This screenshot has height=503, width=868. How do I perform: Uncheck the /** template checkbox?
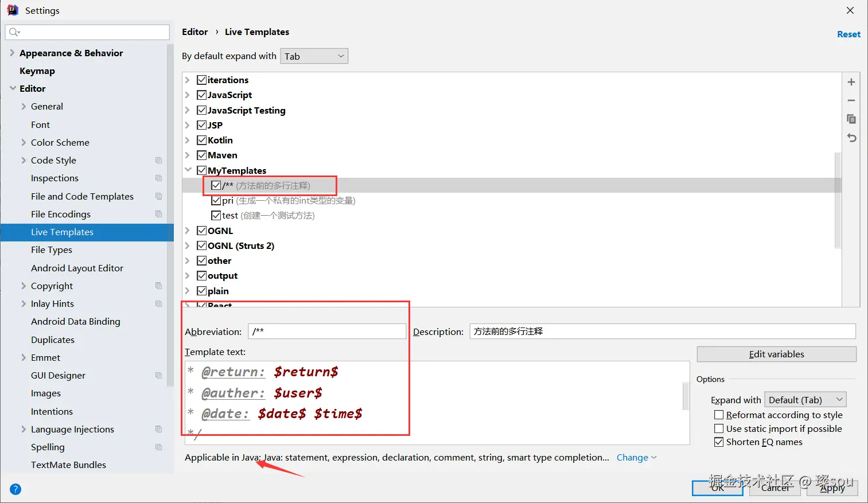216,185
